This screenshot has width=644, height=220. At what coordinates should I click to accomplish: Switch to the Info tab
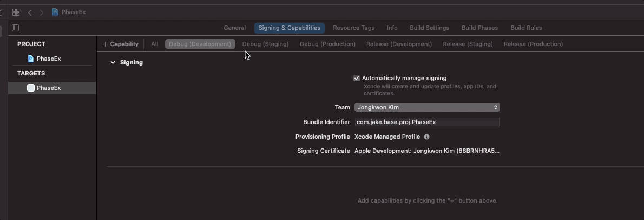click(392, 28)
